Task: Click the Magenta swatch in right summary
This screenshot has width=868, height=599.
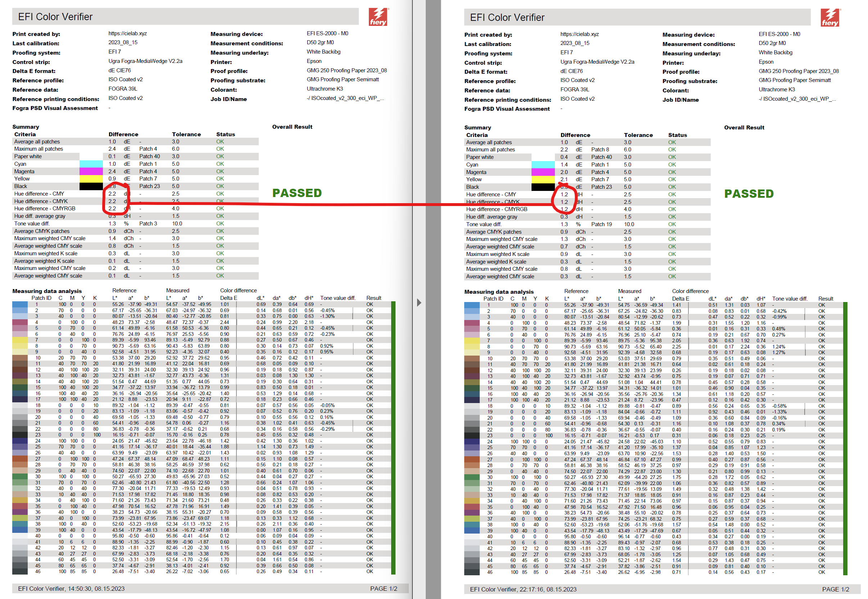Action: click(x=543, y=172)
